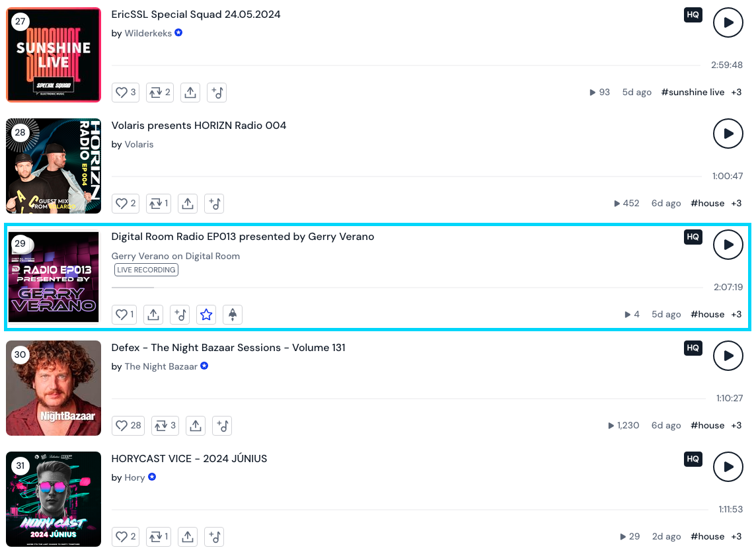The image size is (756, 558).
Task: Click the 1,230 play count
Action: click(624, 425)
